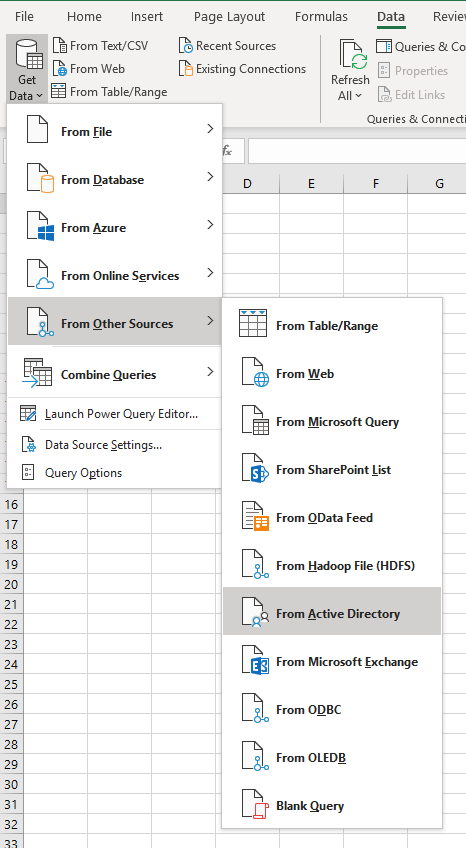This screenshot has height=848, width=466.
Task: Select column D header
Action: tap(247, 184)
